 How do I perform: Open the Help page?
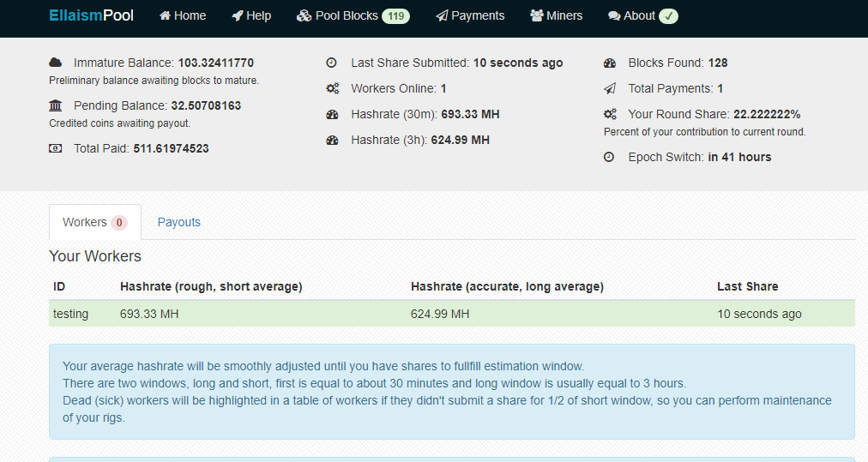251,15
